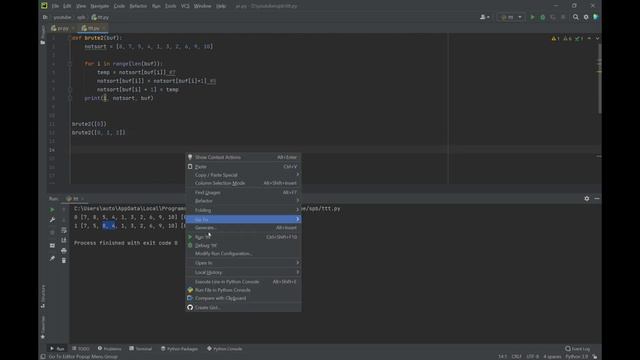
Task: Click the green Run button in the top toolbar
Action: point(532,17)
